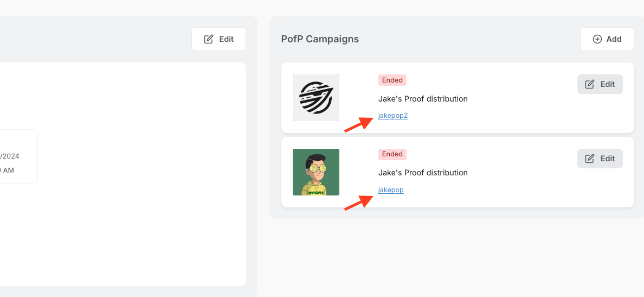644x297 pixels.
Task: Edit the jakepop campaign
Action: pos(600,159)
